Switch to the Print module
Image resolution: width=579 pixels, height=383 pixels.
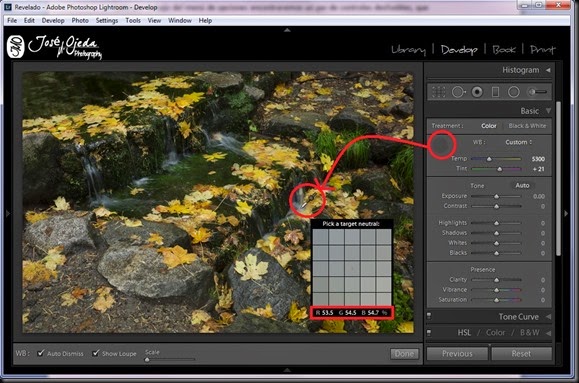(x=542, y=49)
